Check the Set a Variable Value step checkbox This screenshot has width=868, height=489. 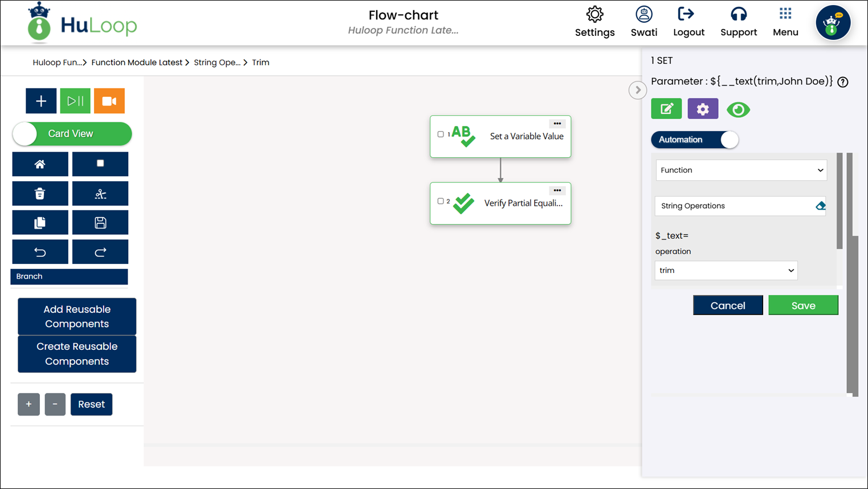pyautogui.click(x=441, y=135)
